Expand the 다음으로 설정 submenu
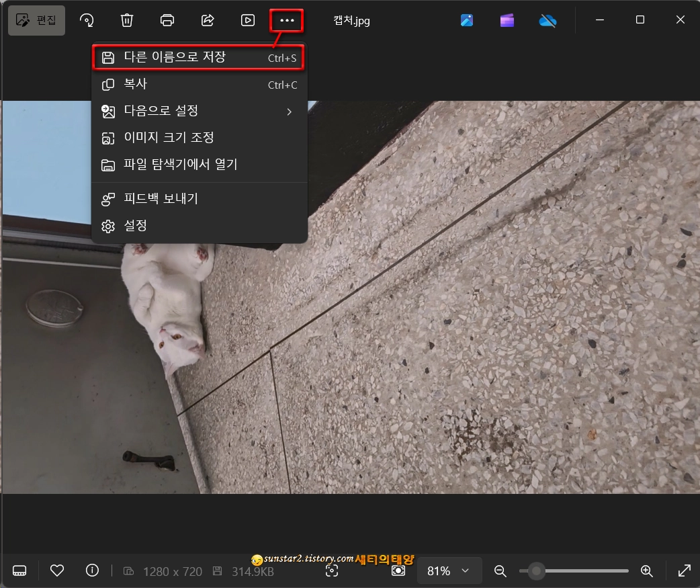 (x=199, y=111)
